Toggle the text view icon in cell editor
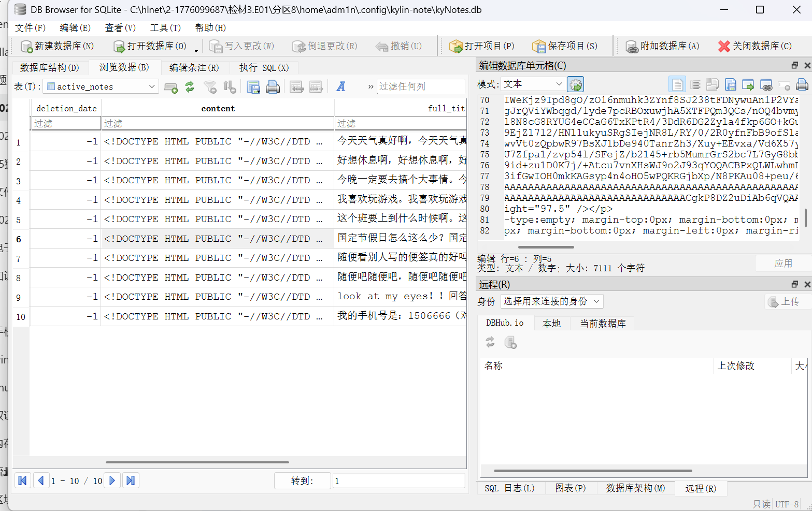The width and height of the screenshot is (812, 511). pyautogui.click(x=677, y=84)
